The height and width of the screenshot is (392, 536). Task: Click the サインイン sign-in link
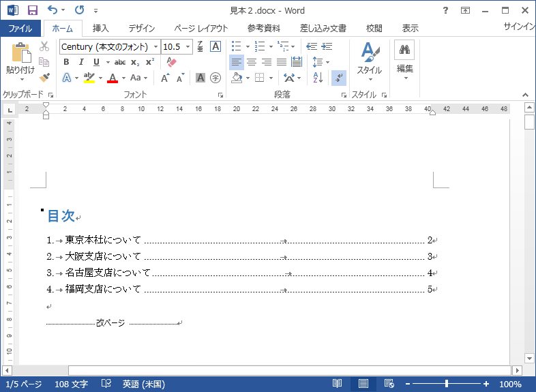pyautogui.click(x=520, y=27)
